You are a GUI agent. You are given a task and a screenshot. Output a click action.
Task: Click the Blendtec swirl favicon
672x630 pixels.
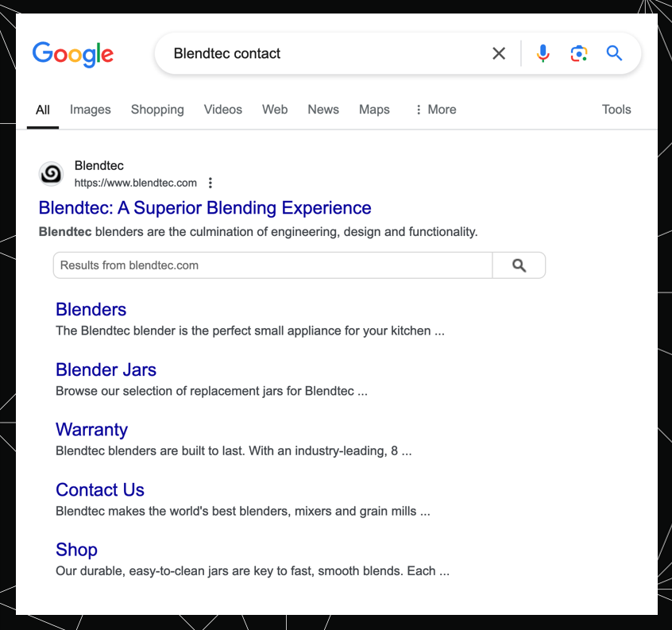pyautogui.click(x=51, y=173)
